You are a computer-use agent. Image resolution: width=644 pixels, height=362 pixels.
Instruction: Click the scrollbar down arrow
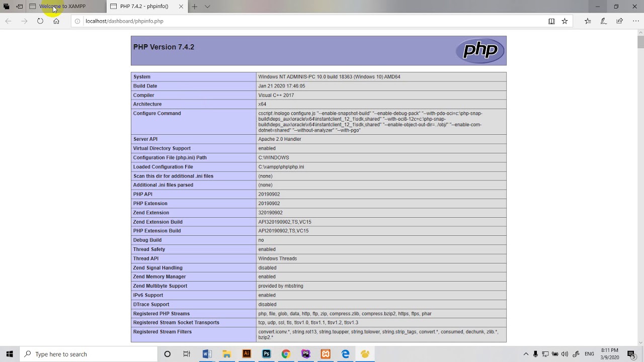(640, 342)
